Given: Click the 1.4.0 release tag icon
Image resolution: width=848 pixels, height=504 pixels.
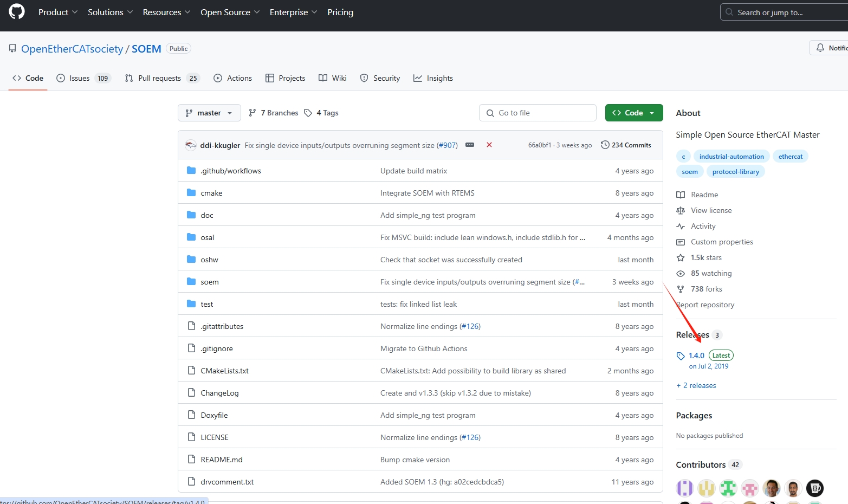Looking at the screenshot, I should click(x=681, y=356).
